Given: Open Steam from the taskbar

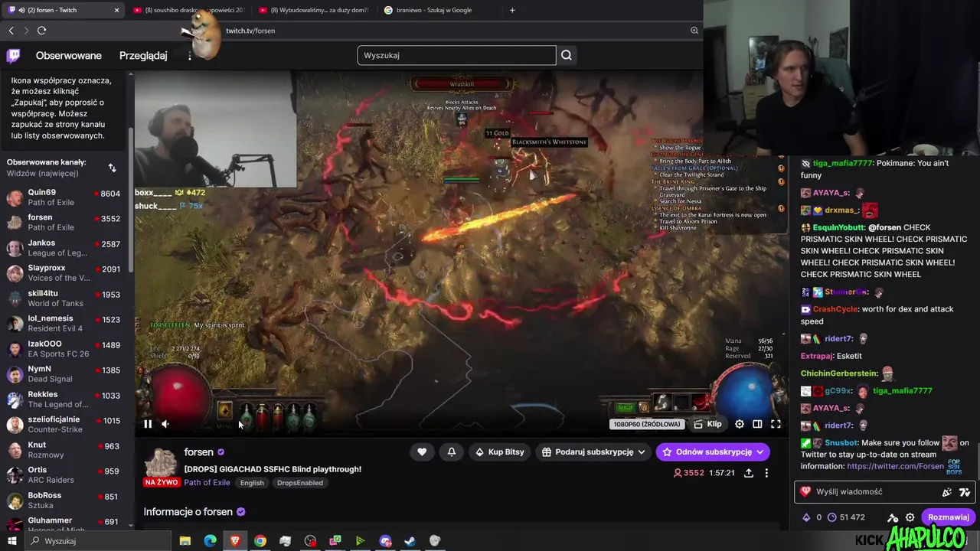Looking at the screenshot, I should pos(410,541).
